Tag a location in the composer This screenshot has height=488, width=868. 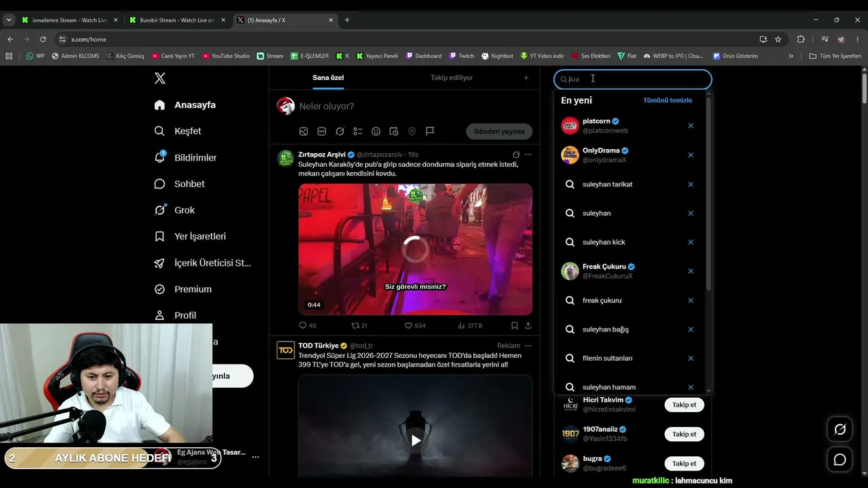click(412, 131)
